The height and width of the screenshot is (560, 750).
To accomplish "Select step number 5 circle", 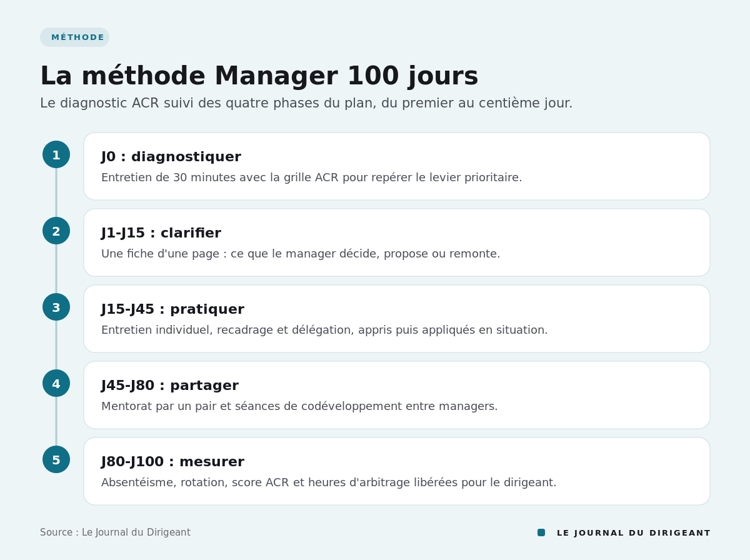I will (x=56, y=459).
